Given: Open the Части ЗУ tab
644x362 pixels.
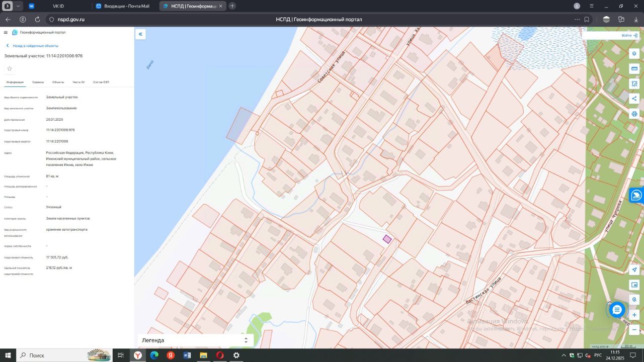Looking at the screenshot, I should click(x=78, y=82).
